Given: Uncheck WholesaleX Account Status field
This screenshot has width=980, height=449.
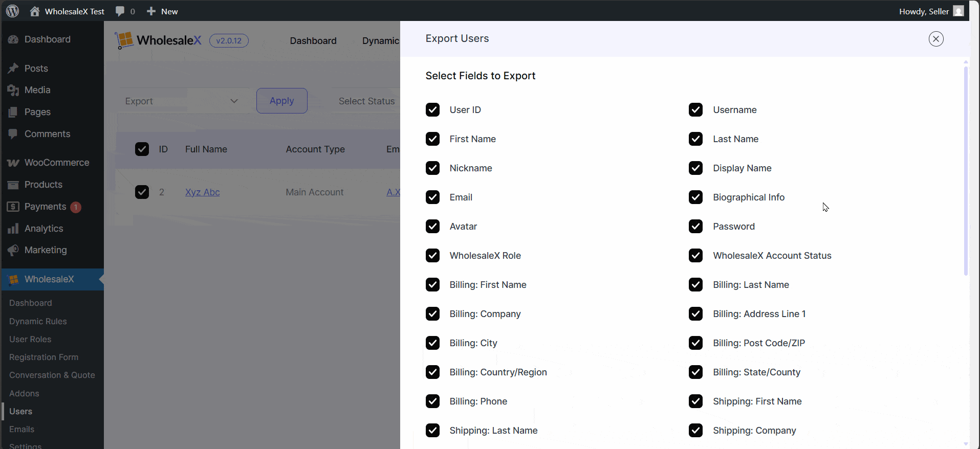Looking at the screenshot, I should click(x=695, y=256).
